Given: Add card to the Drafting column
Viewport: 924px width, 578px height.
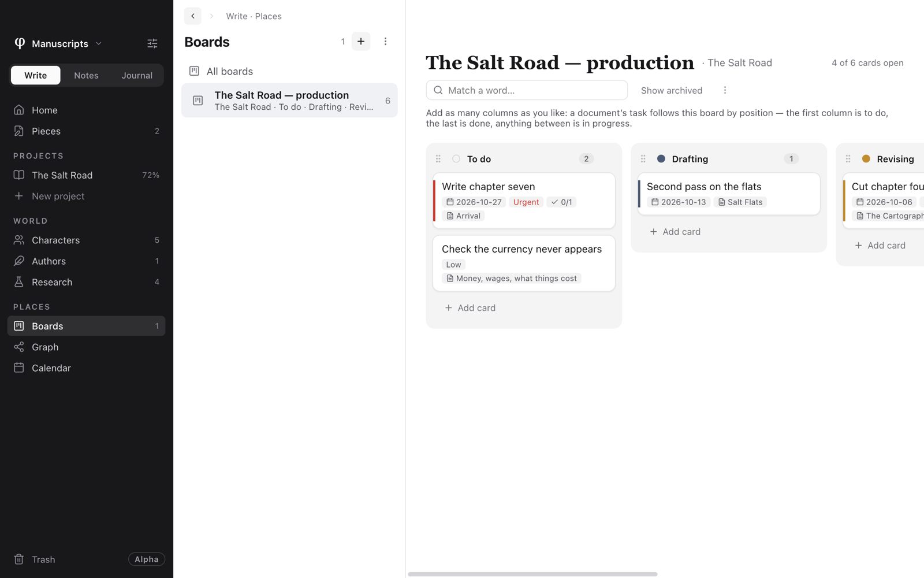Looking at the screenshot, I should coord(675,232).
